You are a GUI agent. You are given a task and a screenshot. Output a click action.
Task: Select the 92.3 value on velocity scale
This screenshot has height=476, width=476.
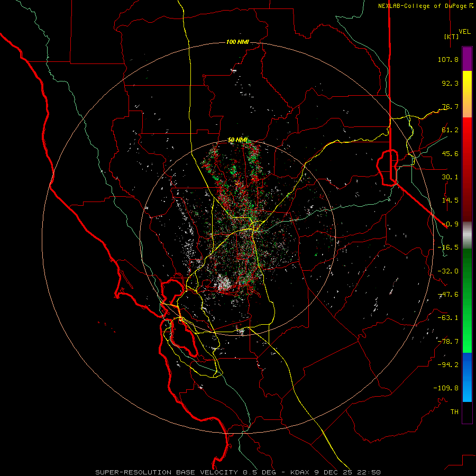(450, 83)
